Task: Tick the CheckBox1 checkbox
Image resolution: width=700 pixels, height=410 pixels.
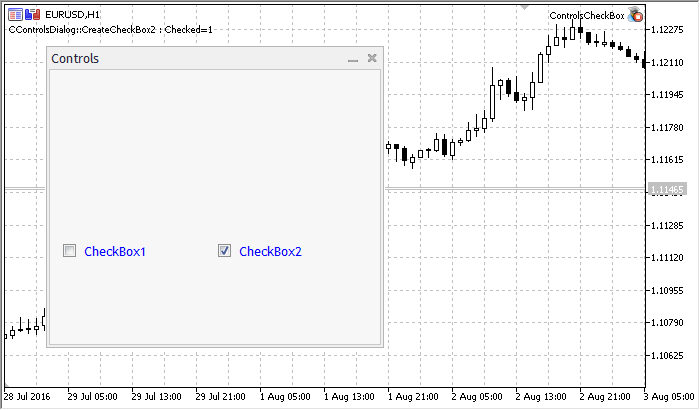Action: 70,251
